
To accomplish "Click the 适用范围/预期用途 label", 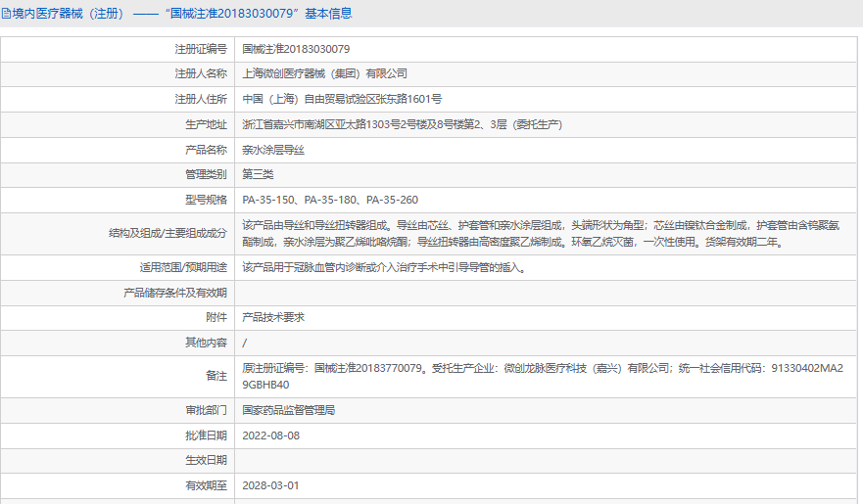I will pos(183,268).
